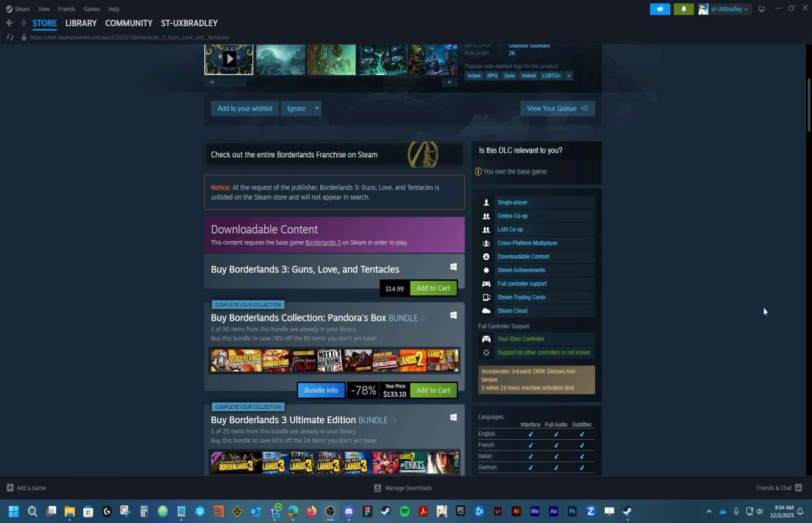Open OBS Studio from the taskbar
This screenshot has height=523, width=812.
[x=330, y=511]
